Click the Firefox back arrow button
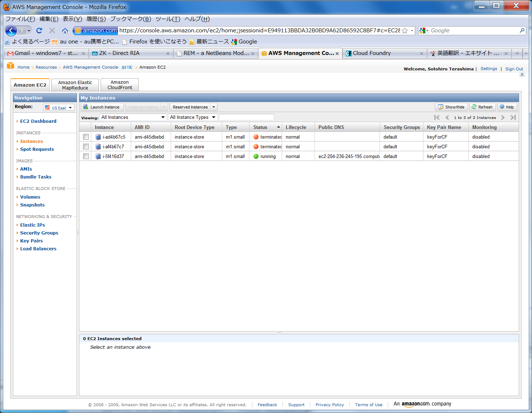 pyautogui.click(x=11, y=31)
